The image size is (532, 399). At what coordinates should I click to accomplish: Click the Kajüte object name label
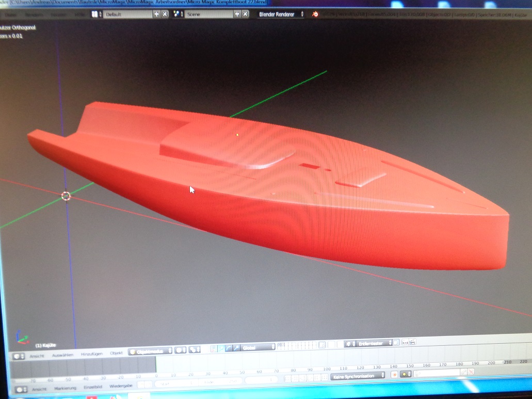coord(46,345)
